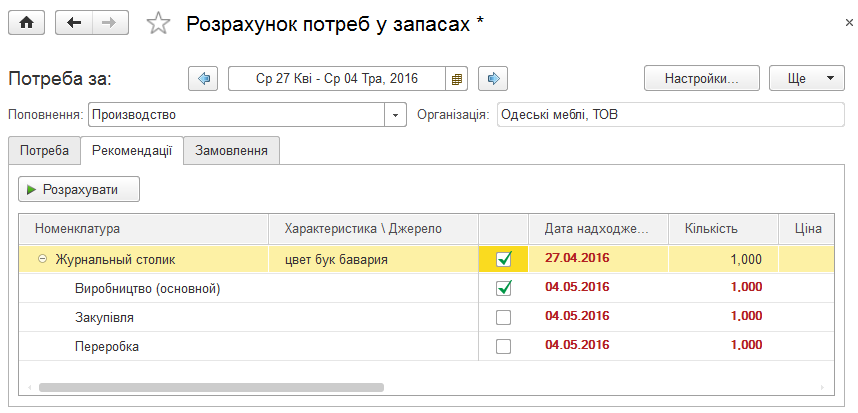858x413 pixels.
Task: Uncheck the Виробництво (основной) checkbox
Action: pyautogui.click(x=503, y=288)
